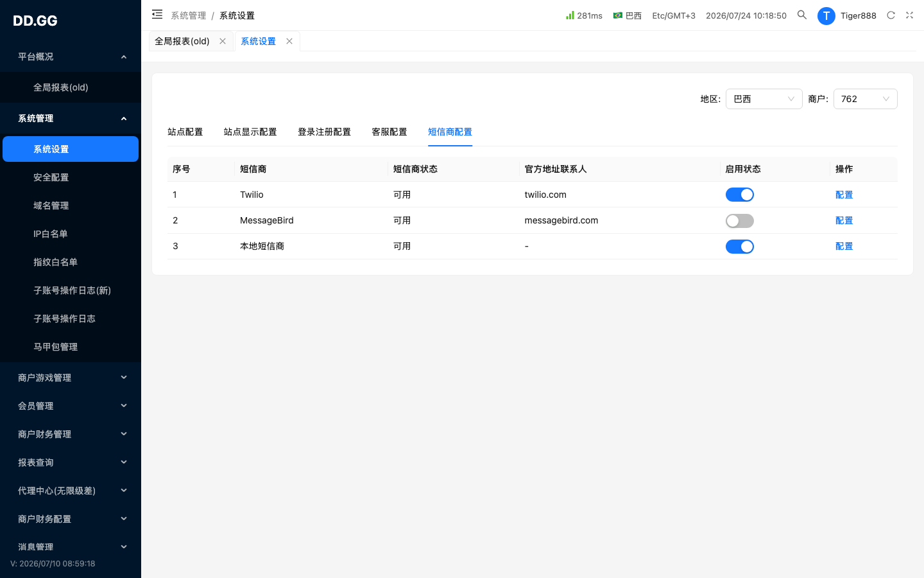Open 子账号操作日志 in the sidebar
924x578 pixels.
click(71, 319)
